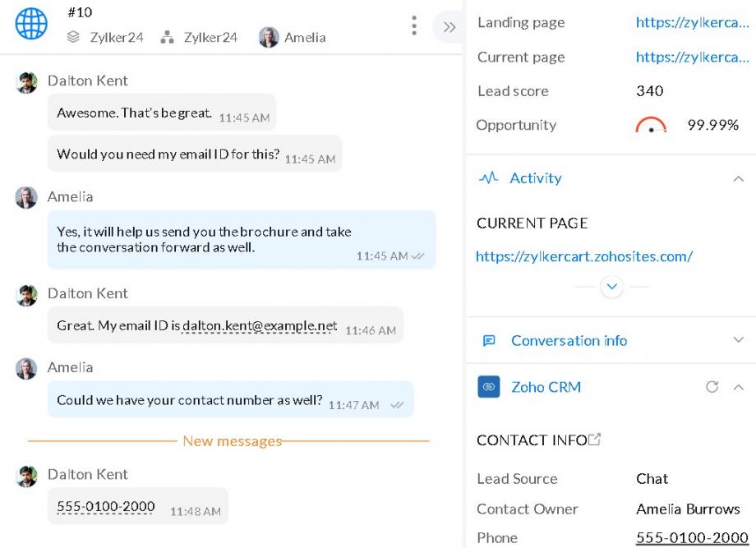Click Amelia's avatar above contact number question
Screen dimensions: 756x548
click(x=26, y=369)
